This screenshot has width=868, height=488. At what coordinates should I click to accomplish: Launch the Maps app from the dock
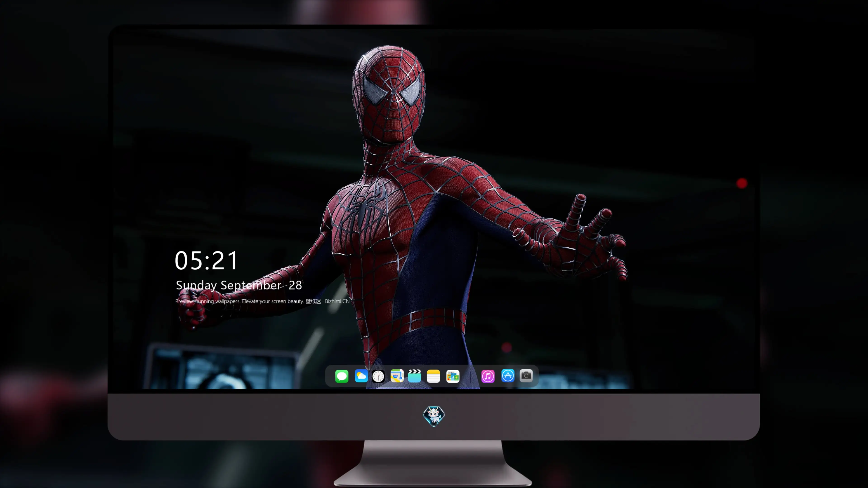(x=397, y=376)
